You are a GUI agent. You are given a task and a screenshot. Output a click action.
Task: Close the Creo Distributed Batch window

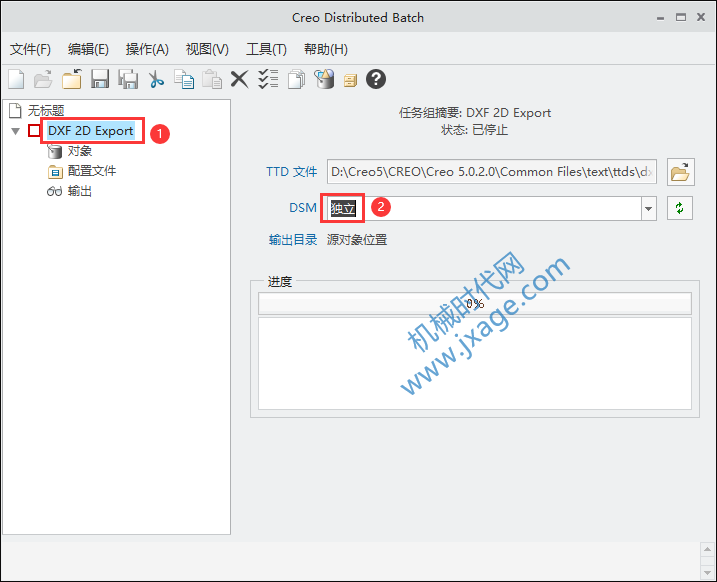pos(701,17)
